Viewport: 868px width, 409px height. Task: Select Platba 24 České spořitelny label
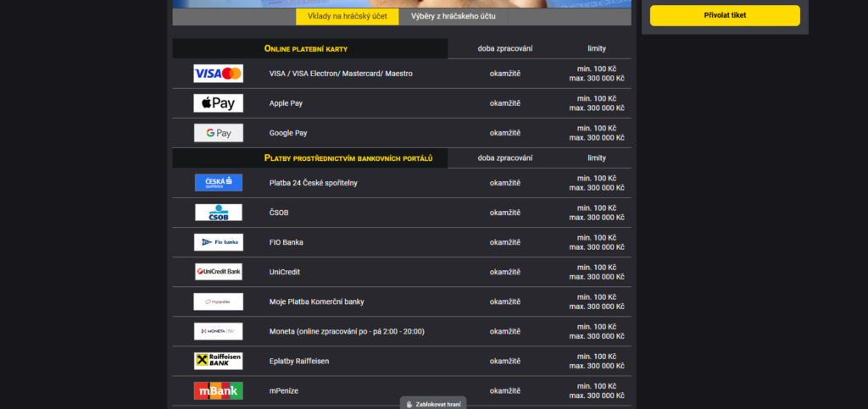(314, 183)
